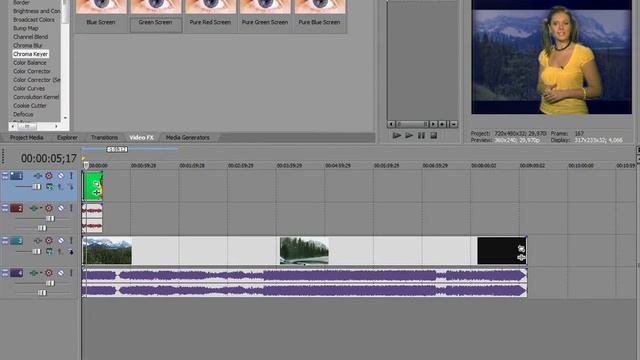Open Track FX on video track 3
640x360 pixels.
[49, 241]
